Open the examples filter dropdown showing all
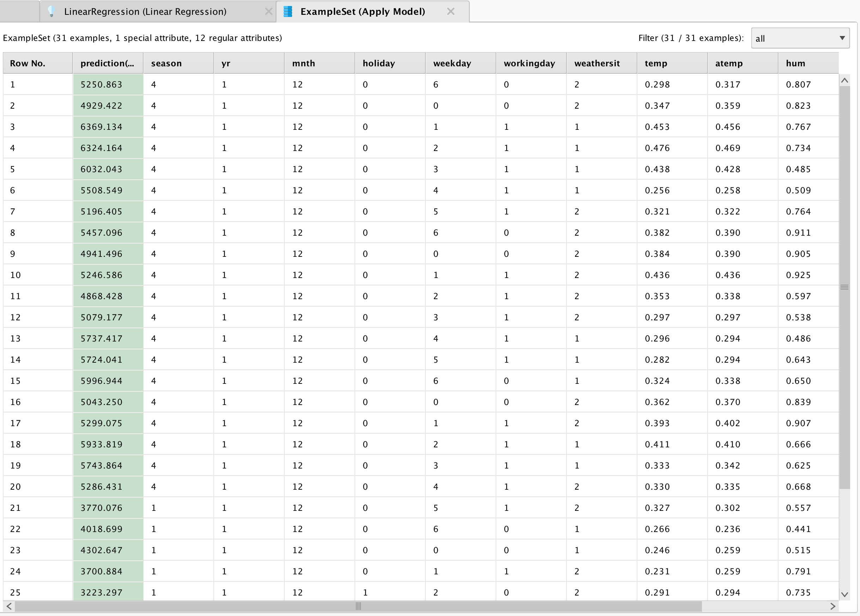This screenshot has height=616, width=860. 800,38
